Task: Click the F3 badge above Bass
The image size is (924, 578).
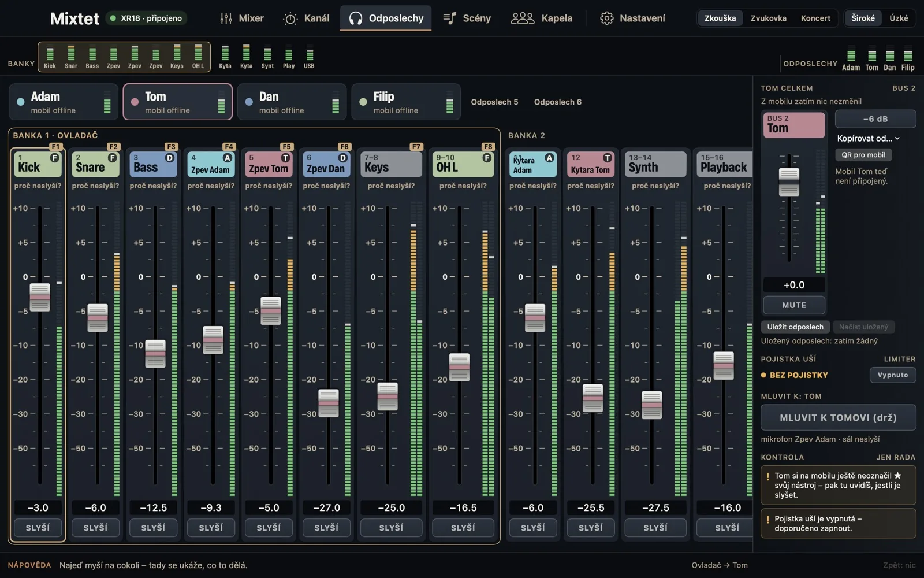Action: point(170,147)
